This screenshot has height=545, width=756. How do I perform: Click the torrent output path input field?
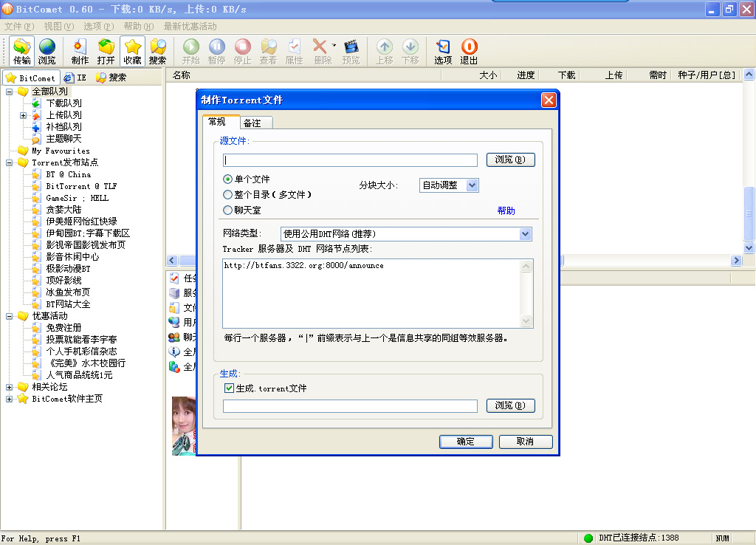[350, 406]
